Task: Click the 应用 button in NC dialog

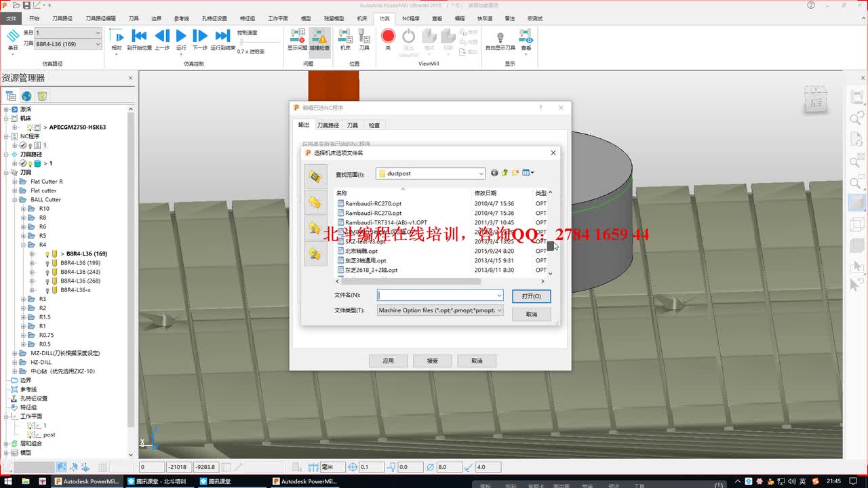Action: click(x=388, y=361)
